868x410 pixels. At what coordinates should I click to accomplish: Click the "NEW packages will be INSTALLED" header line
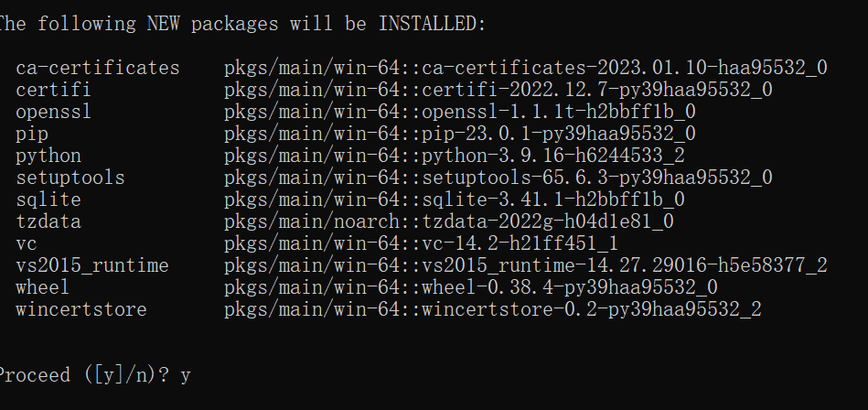[242, 25]
